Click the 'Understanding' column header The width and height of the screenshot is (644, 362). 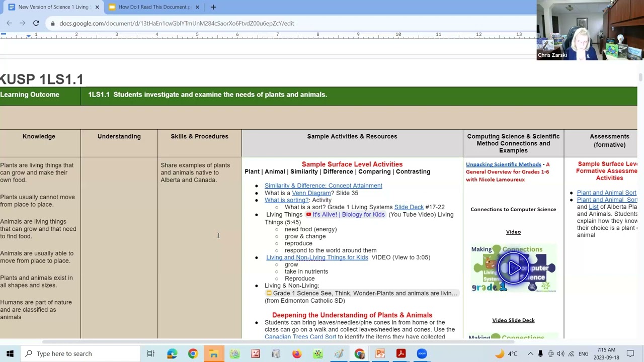point(119,136)
